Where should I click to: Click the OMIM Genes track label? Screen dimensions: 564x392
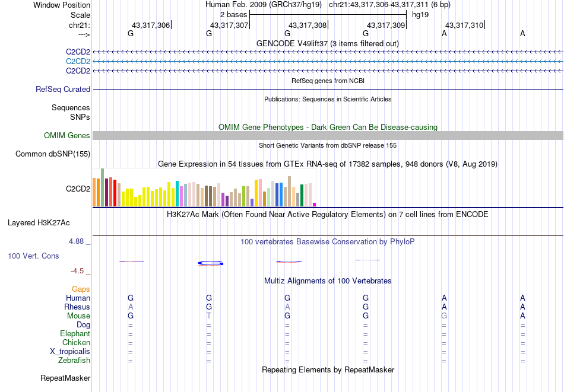67,135
